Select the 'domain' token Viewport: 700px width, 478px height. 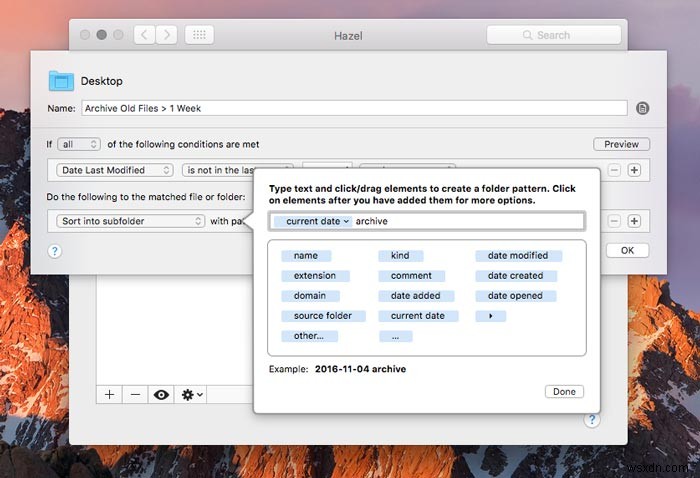310,296
